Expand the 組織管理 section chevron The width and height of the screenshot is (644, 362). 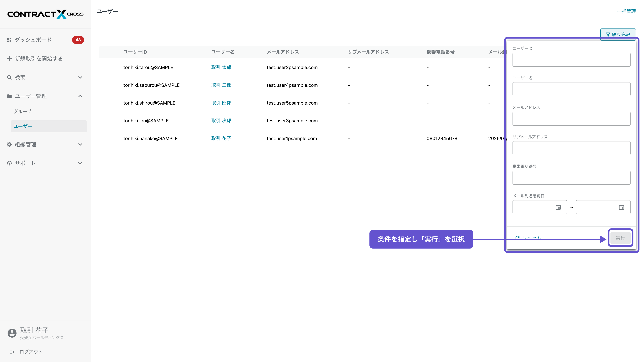click(x=80, y=144)
